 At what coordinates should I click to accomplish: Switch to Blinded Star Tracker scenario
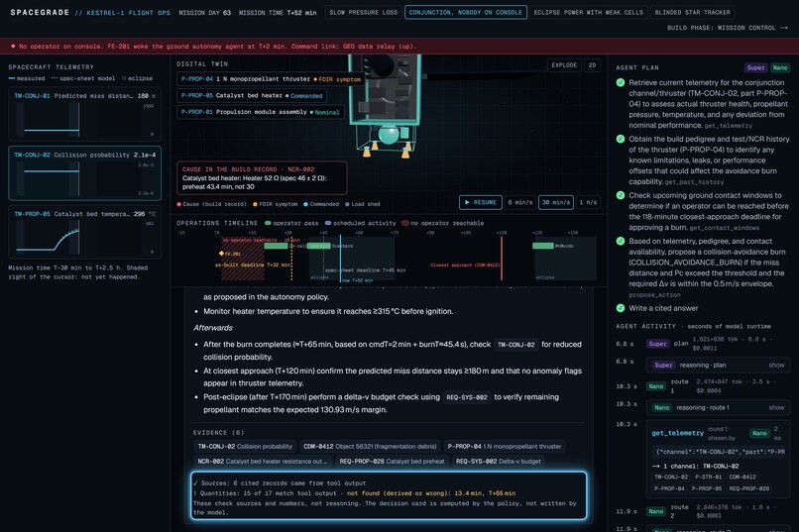pos(693,12)
